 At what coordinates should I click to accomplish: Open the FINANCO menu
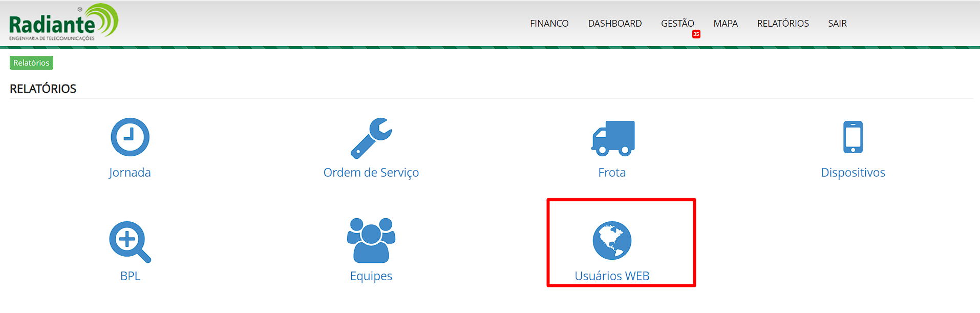point(549,24)
